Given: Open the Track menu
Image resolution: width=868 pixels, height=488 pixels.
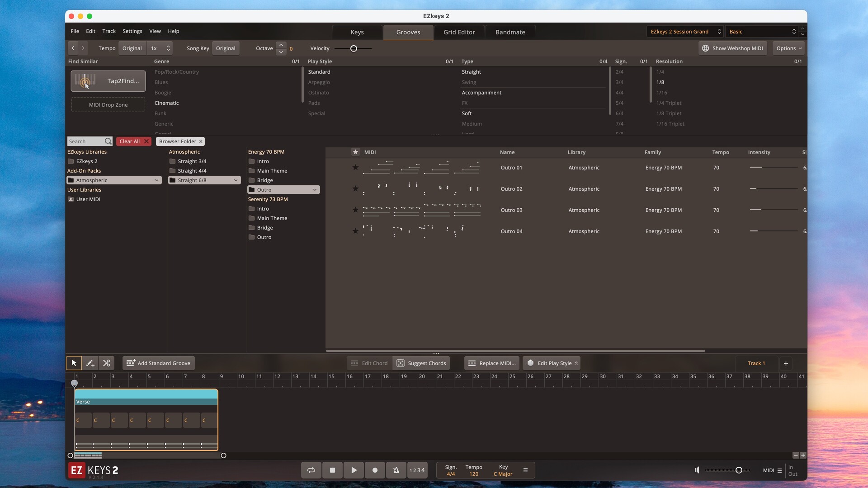Looking at the screenshot, I should coord(108,31).
